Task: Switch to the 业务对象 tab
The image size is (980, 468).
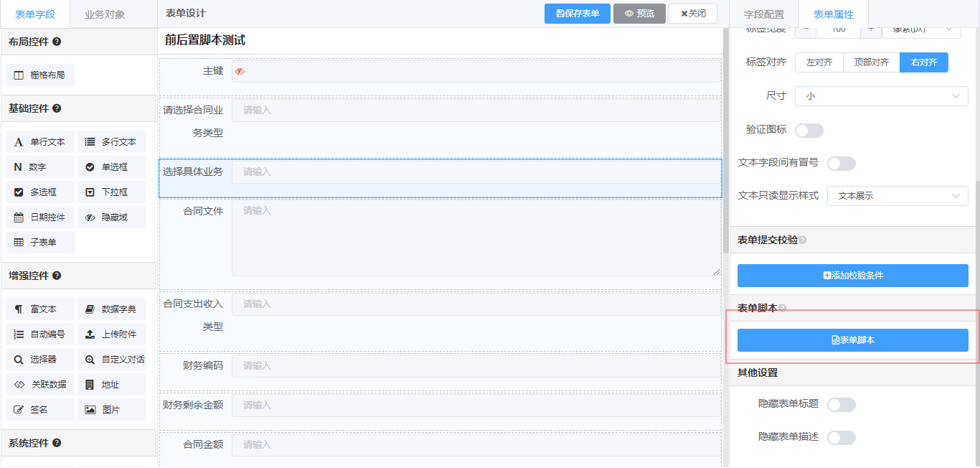Action: click(105, 14)
